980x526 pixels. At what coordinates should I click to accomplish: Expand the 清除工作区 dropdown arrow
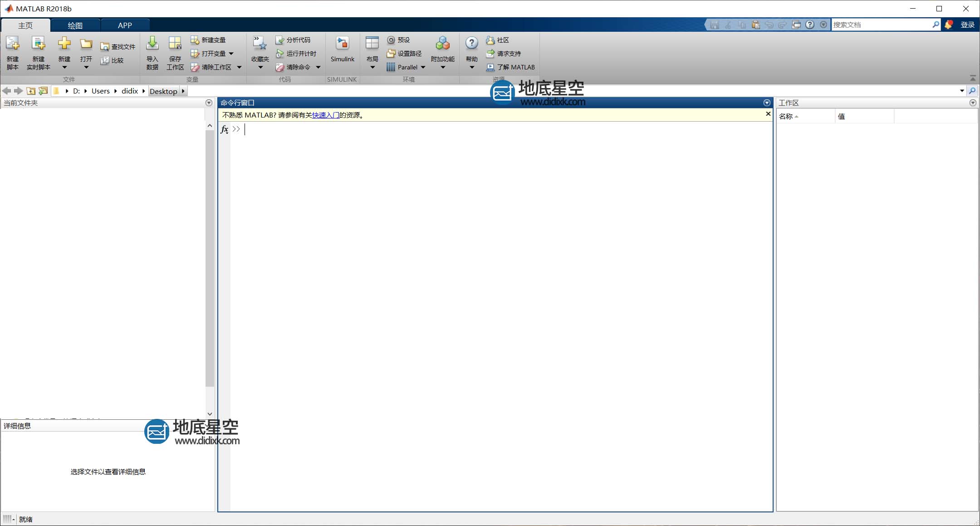(239, 67)
